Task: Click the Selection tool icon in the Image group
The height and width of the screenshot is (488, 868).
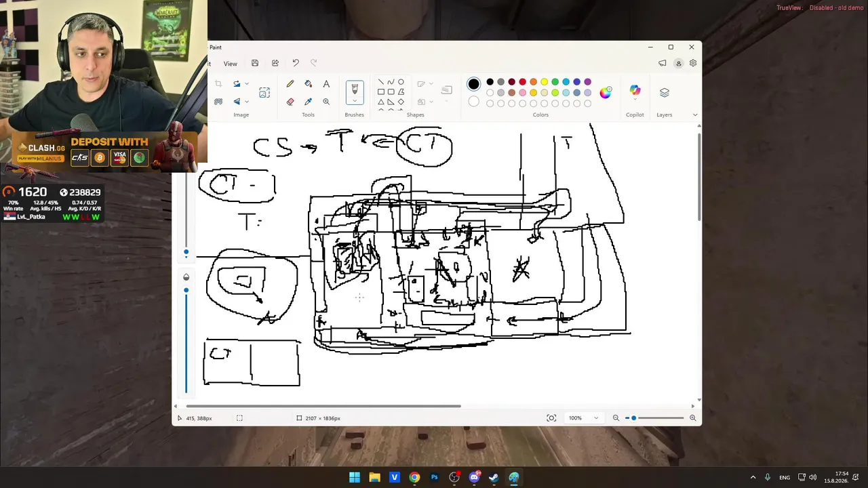Action: click(x=264, y=93)
